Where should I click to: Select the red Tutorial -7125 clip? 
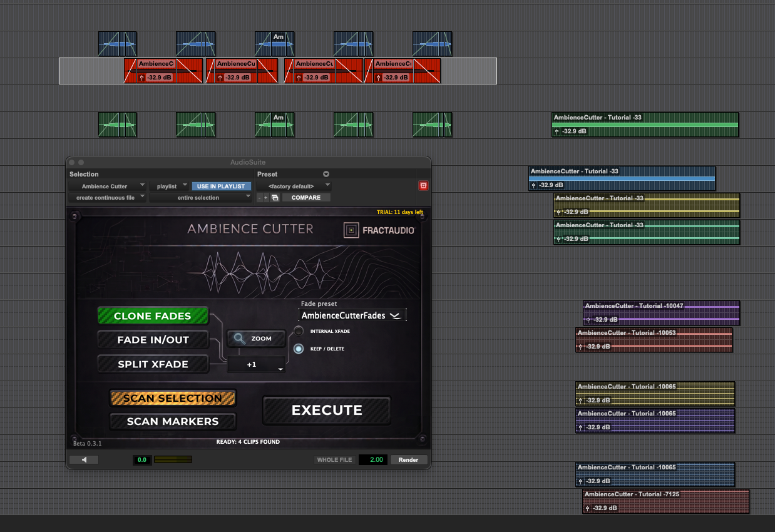[665, 501]
